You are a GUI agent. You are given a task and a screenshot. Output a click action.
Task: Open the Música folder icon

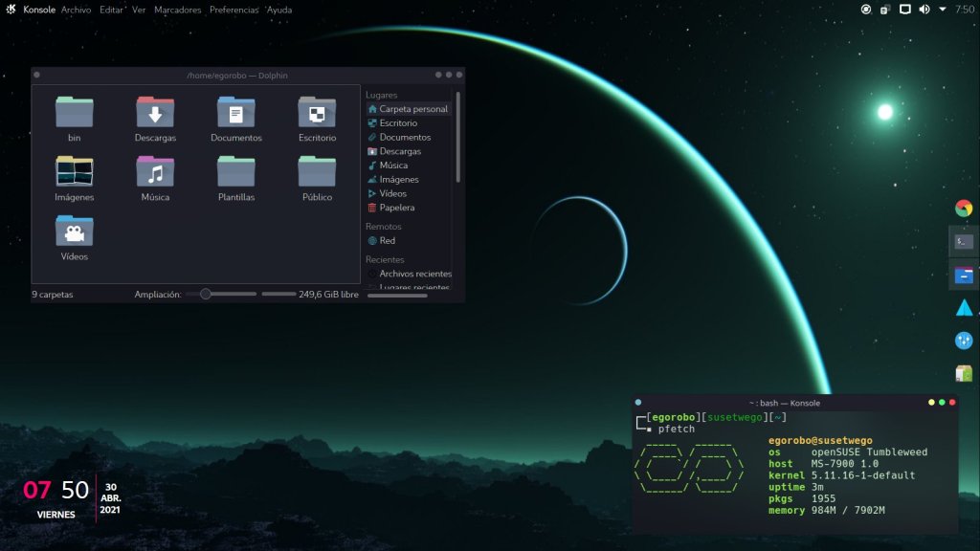click(155, 173)
